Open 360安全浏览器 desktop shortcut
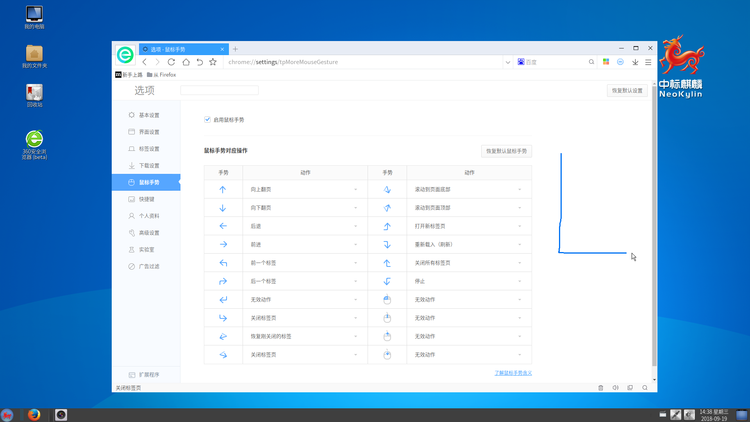The width and height of the screenshot is (750, 422). point(34,144)
